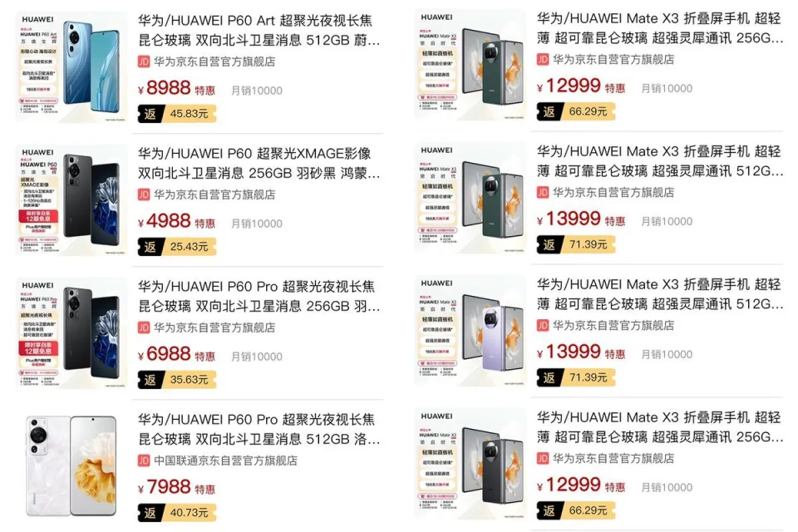Click the 返 45.83元 cashback badge
The image size is (798, 532).
177,114
